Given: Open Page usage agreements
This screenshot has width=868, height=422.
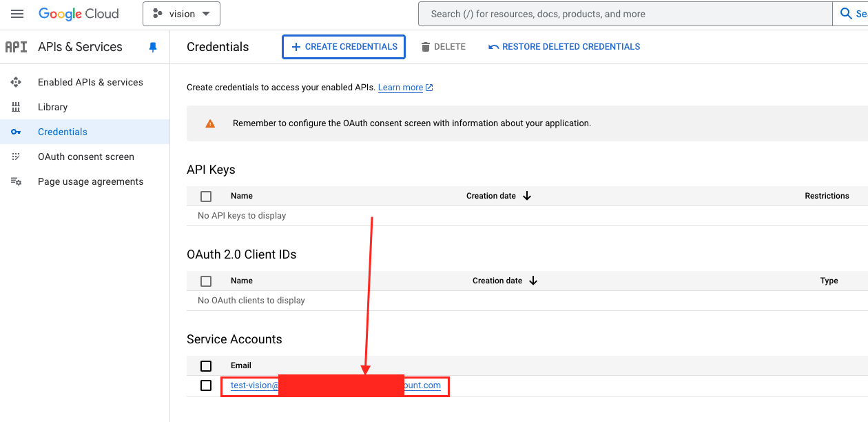Looking at the screenshot, I should pos(90,181).
